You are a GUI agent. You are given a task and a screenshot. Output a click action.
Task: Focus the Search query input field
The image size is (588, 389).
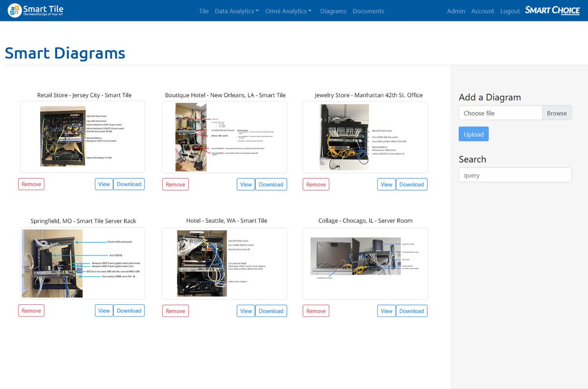click(515, 175)
